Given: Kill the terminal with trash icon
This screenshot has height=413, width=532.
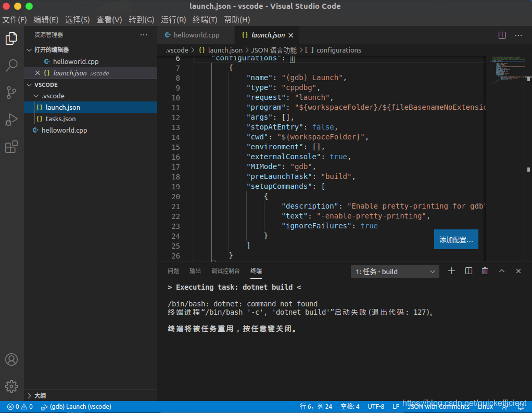Looking at the screenshot, I should pos(485,271).
